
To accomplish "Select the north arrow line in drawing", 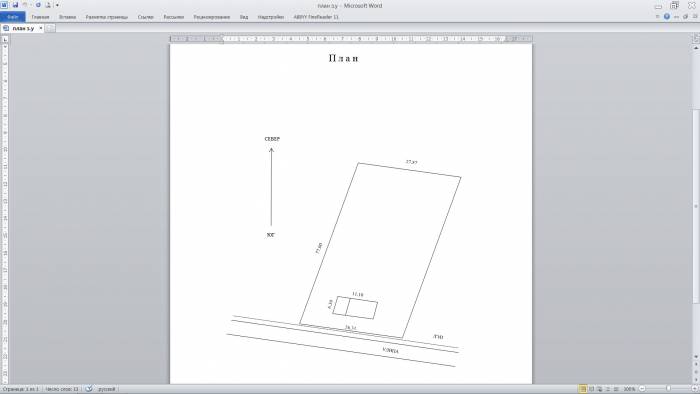I will coord(271,187).
